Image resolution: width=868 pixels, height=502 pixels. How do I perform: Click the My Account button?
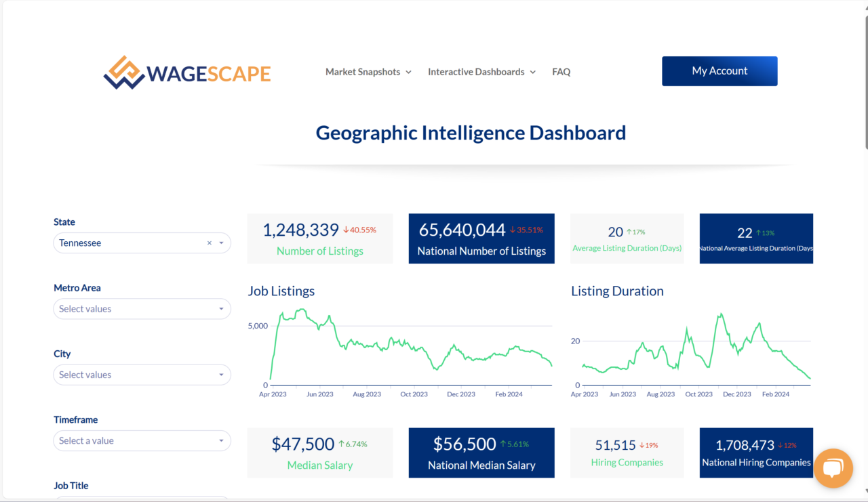tap(719, 71)
